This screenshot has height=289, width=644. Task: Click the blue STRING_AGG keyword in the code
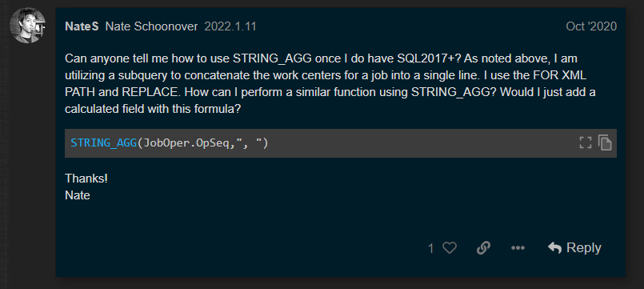click(103, 143)
